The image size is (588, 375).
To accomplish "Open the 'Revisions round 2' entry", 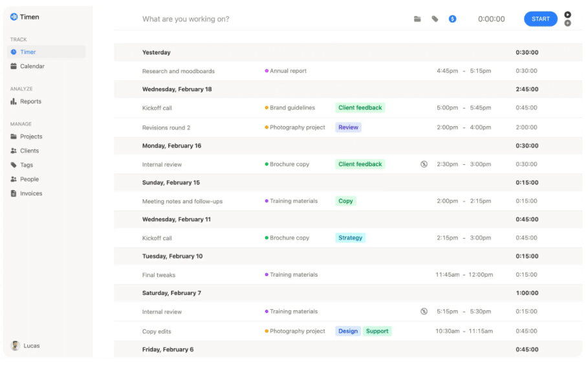I will click(x=166, y=128).
